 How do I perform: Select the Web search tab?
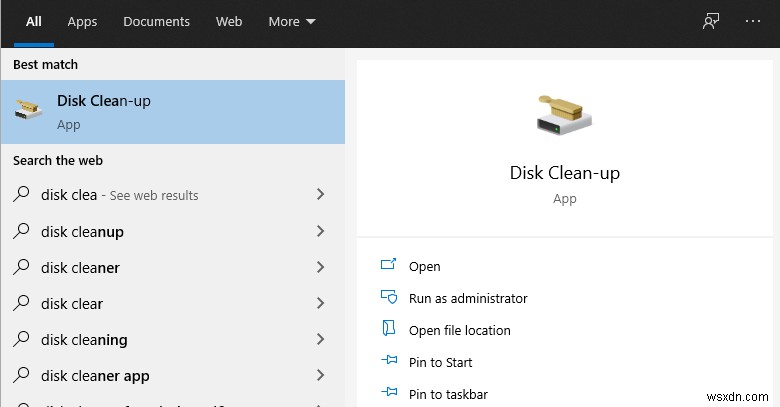click(x=229, y=21)
